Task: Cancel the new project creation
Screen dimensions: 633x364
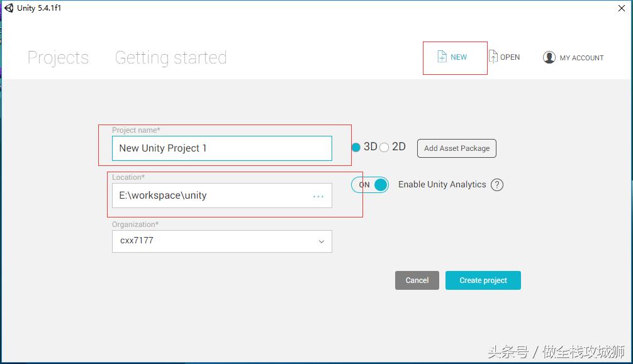Action: [x=417, y=280]
